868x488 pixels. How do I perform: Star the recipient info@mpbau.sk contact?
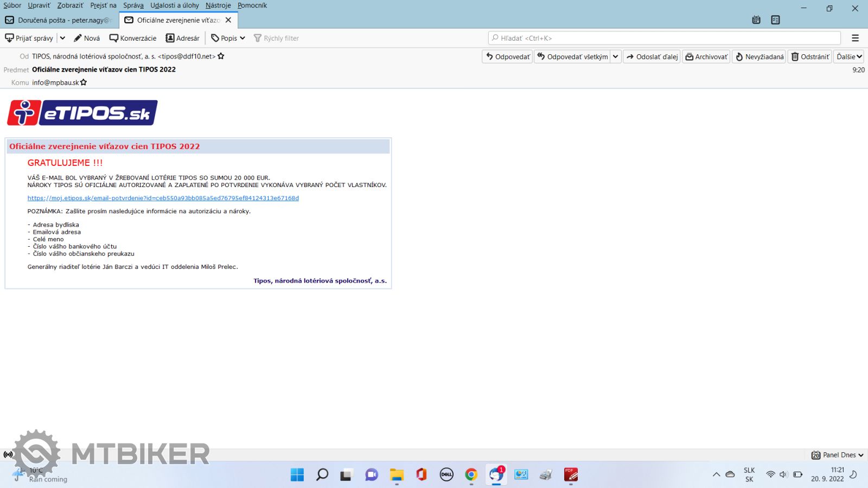(x=84, y=82)
